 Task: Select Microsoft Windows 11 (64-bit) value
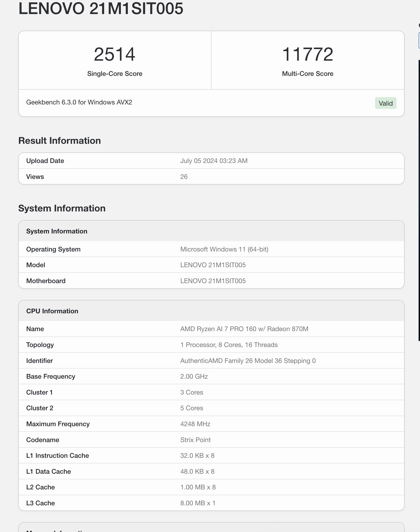click(x=224, y=249)
